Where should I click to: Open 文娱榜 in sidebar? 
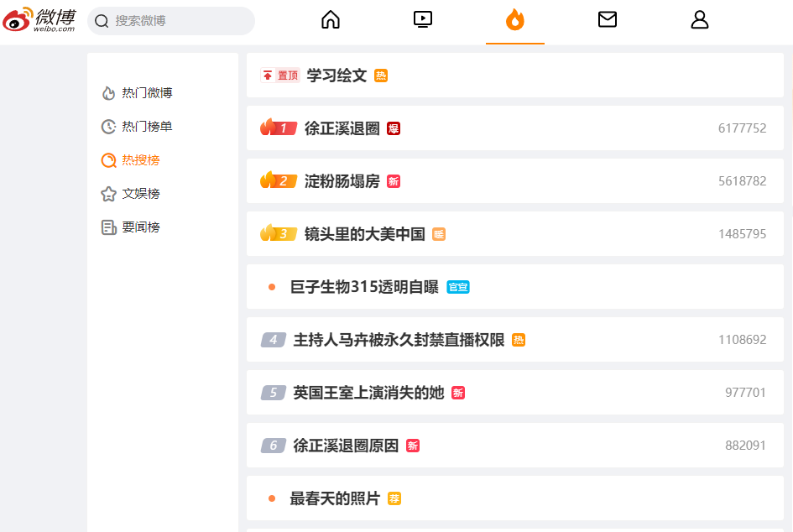coord(140,194)
